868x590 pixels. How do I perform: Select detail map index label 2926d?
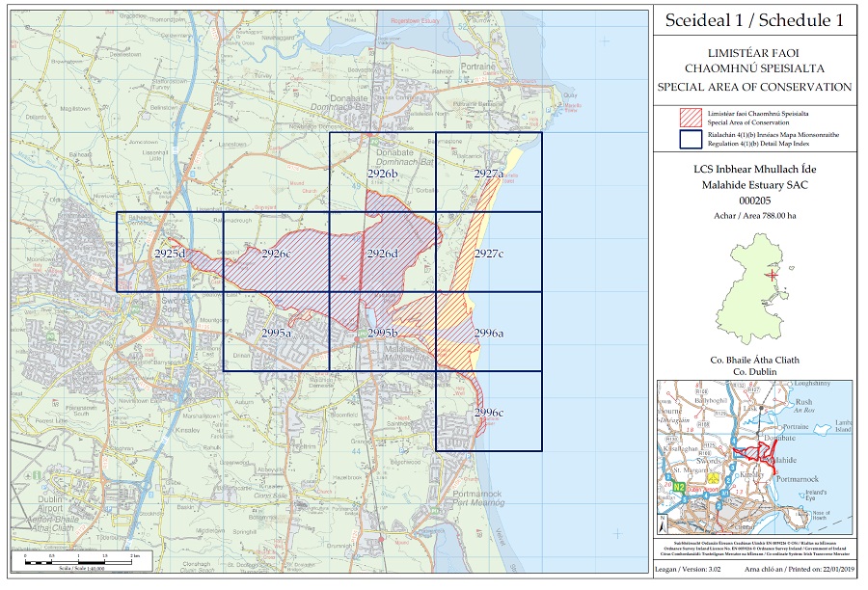pos(383,254)
